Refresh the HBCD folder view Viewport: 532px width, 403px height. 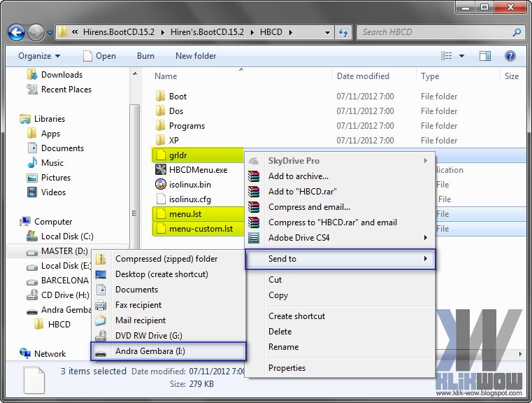click(x=343, y=33)
